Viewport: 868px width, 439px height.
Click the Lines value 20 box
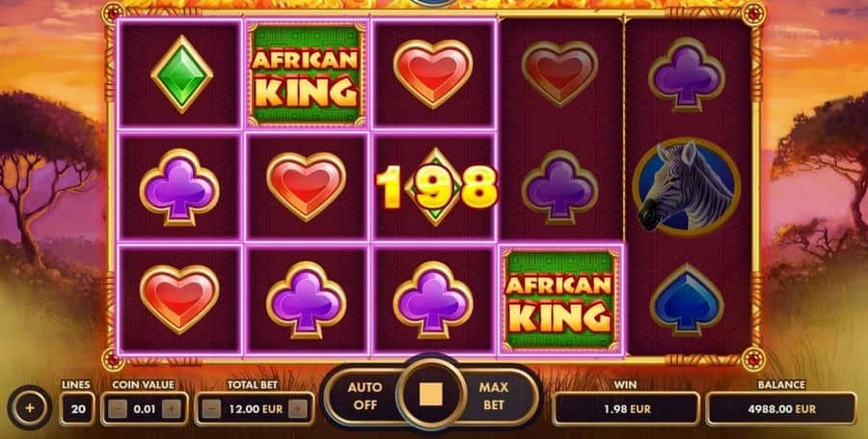77,409
